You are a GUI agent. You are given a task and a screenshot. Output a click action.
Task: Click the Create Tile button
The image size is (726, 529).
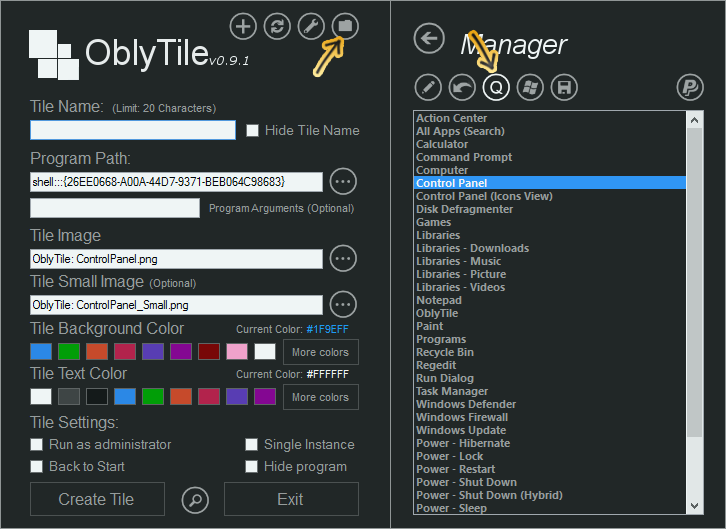coord(97,499)
